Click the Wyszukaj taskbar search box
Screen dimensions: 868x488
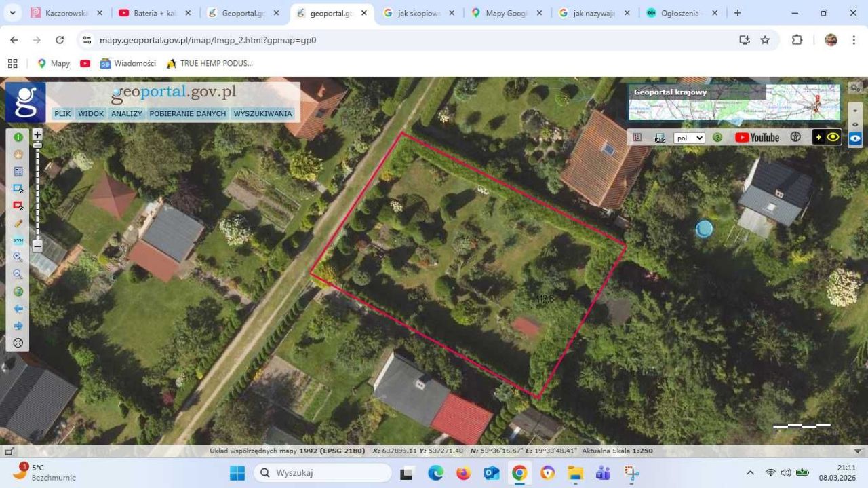(x=323, y=473)
